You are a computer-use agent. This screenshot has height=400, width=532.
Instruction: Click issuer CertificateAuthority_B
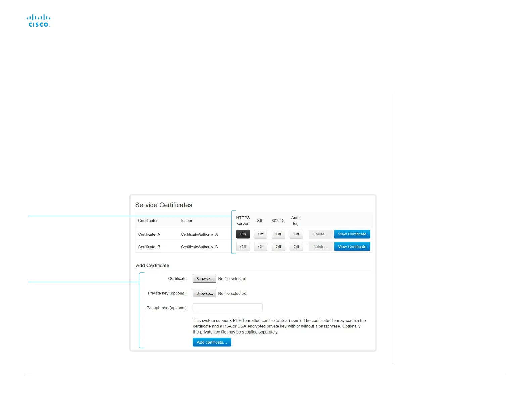point(199,247)
